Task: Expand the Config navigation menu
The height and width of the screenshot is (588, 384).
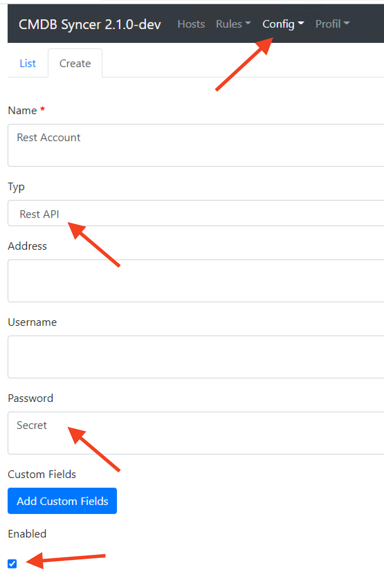Action: [283, 24]
